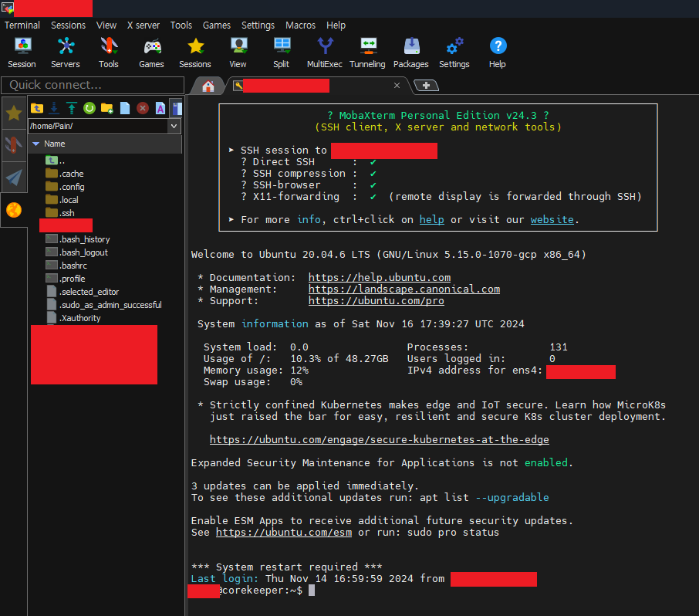699x616 pixels.
Task: Open the secure-kubernetes-at-the-edge link
Action: (380, 439)
